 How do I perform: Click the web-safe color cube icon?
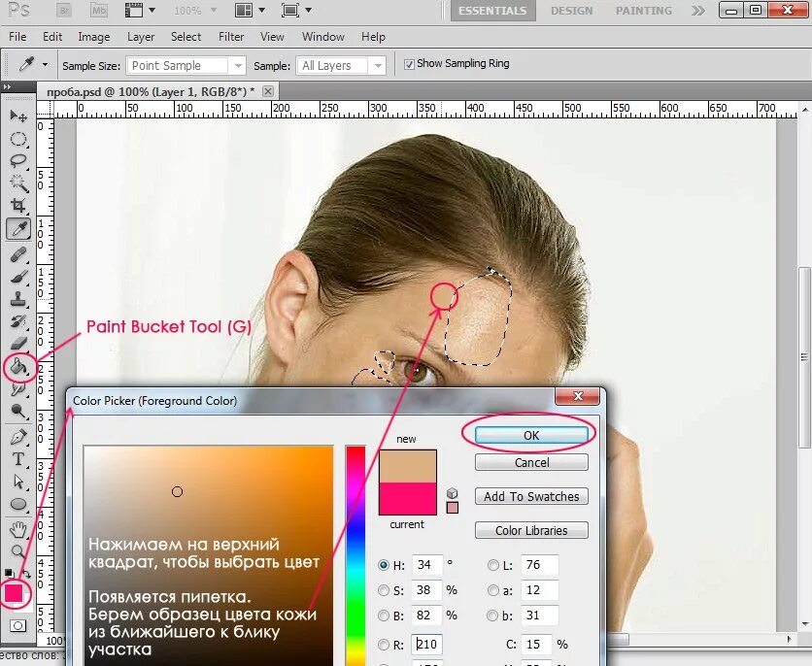[452, 492]
